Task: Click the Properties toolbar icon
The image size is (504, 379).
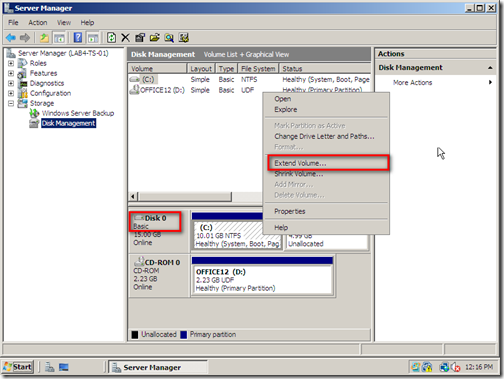Action: (140, 38)
